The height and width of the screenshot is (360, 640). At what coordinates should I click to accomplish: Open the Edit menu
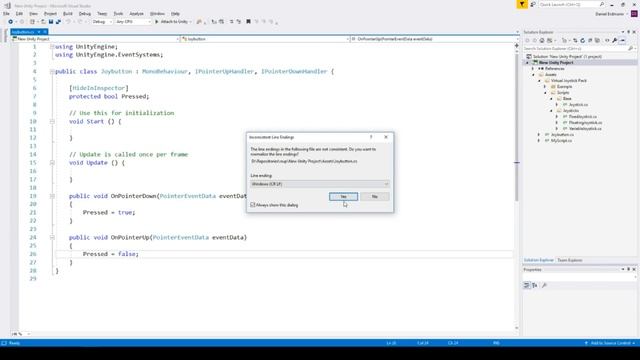click(19, 13)
